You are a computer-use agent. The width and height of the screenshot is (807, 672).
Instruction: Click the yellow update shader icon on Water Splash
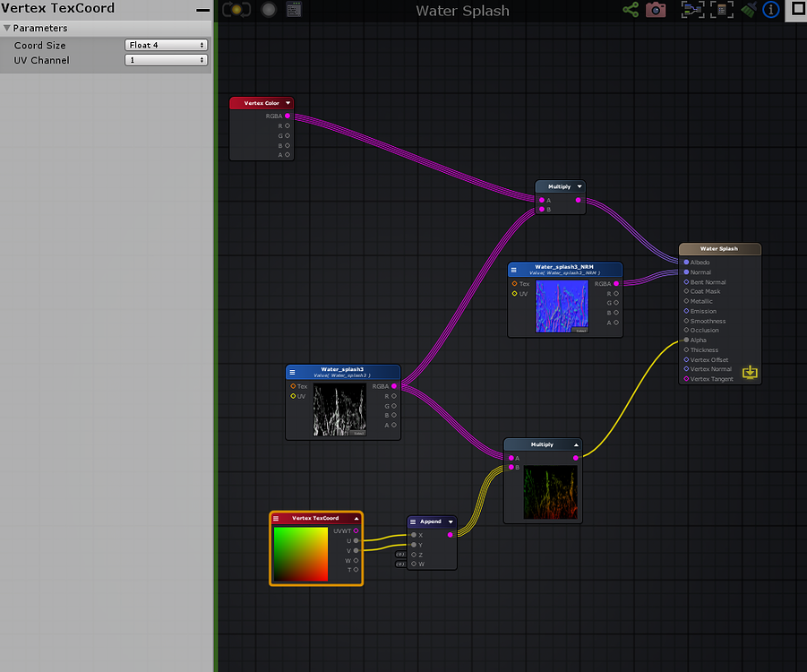pos(750,372)
